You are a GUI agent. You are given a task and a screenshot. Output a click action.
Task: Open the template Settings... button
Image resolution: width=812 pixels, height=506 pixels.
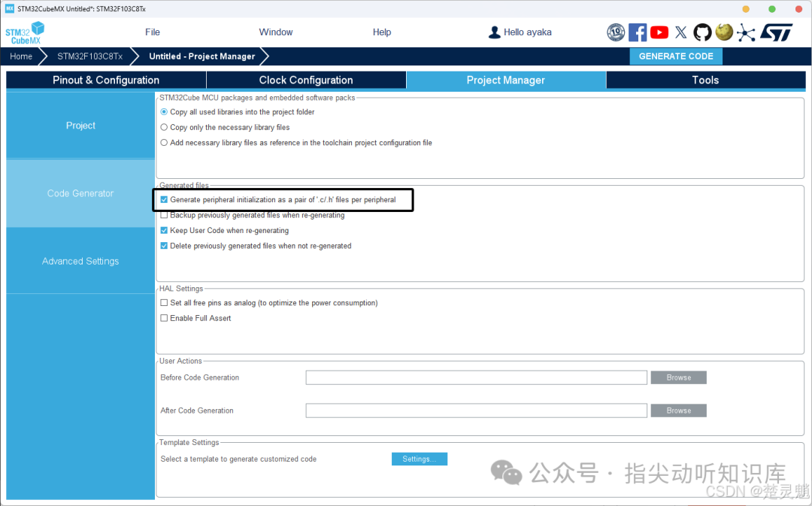420,459
